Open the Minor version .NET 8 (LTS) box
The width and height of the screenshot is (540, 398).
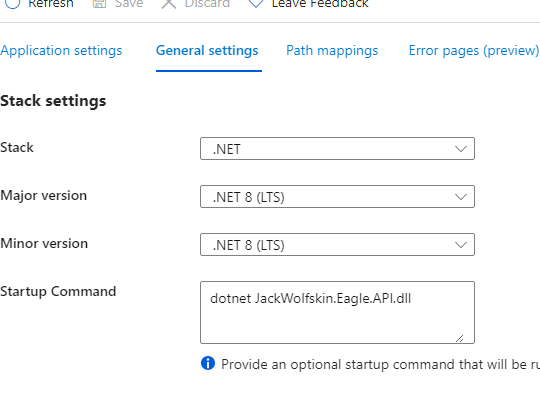click(338, 245)
